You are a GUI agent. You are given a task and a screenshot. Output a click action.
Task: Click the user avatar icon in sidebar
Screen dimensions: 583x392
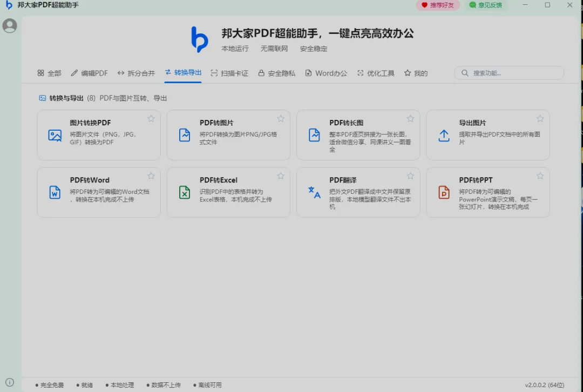click(x=10, y=26)
